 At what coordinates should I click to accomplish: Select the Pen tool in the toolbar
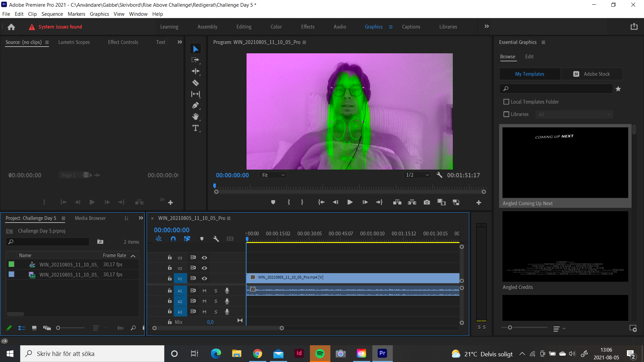[x=196, y=105]
